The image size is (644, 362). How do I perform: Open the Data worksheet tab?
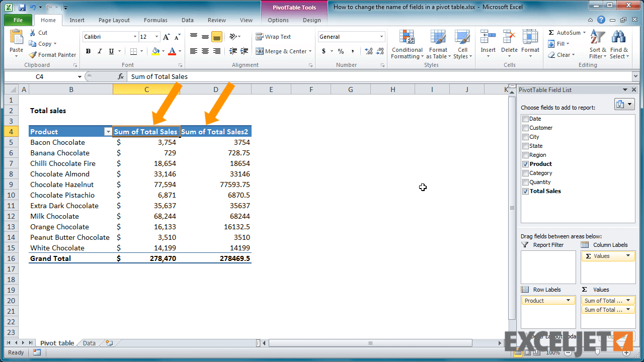[x=89, y=343]
